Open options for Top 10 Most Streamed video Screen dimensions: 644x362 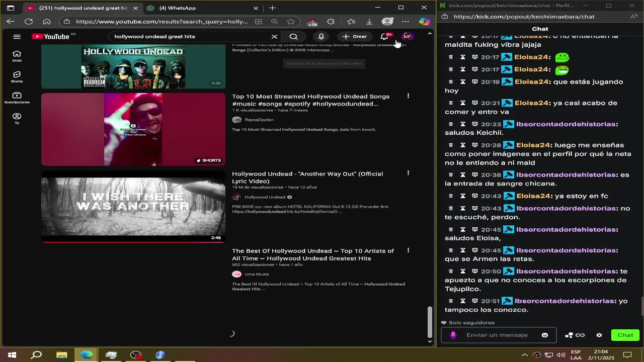408,96
